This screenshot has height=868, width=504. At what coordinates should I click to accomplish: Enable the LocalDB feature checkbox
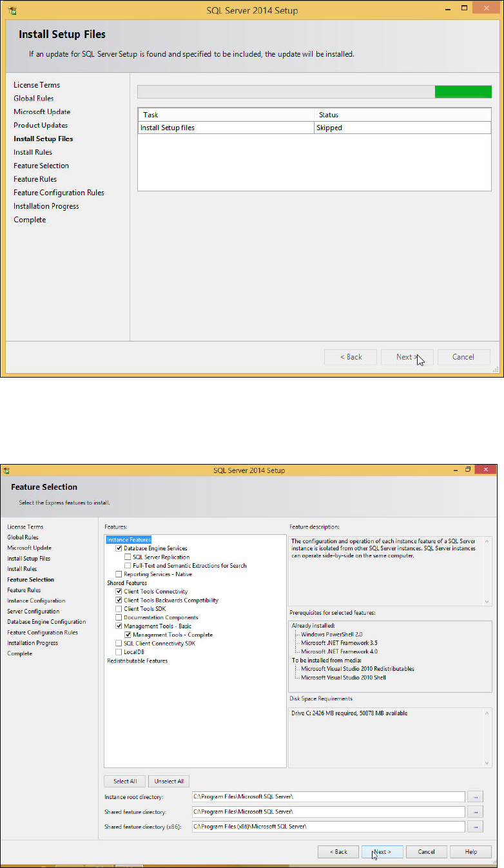(x=119, y=652)
